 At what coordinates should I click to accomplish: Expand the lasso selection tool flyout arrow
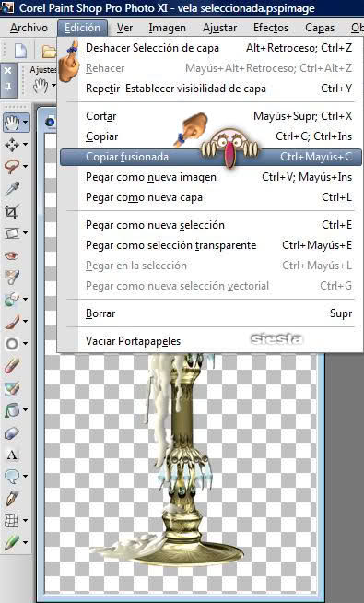(26, 167)
